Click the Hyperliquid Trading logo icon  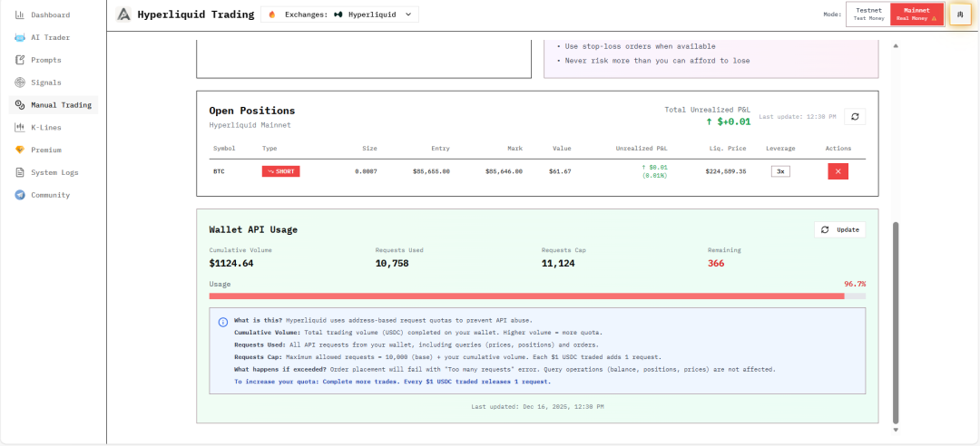124,15
